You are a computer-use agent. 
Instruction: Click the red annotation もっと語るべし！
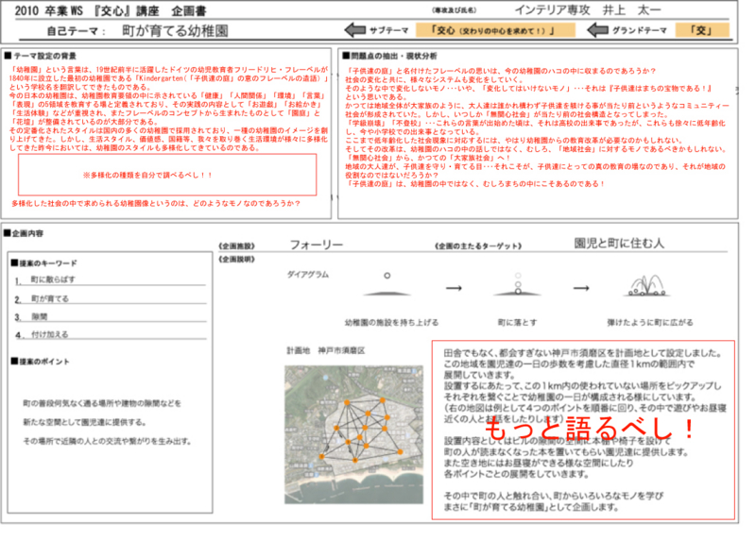[x=589, y=429]
